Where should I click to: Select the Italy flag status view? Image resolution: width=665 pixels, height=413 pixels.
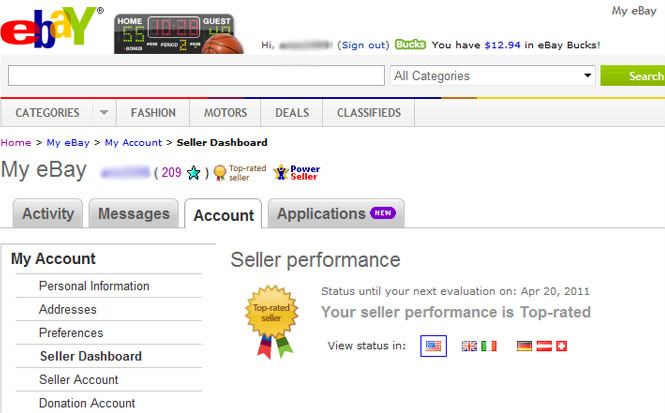click(x=489, y=346)
